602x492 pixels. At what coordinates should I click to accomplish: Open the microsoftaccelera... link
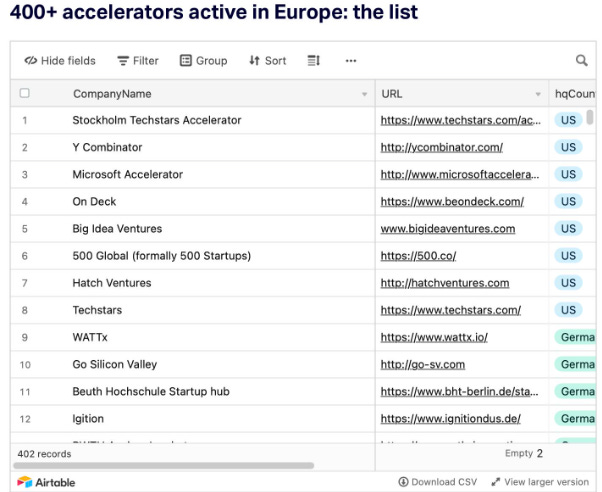[x=460, y=174]
